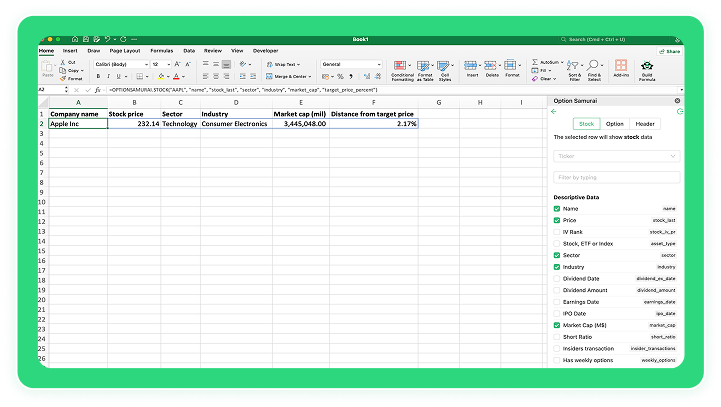Screen dimensions: 721x407
Task: Switch to the Formulas ribbon tab
Action: (161, 50)
